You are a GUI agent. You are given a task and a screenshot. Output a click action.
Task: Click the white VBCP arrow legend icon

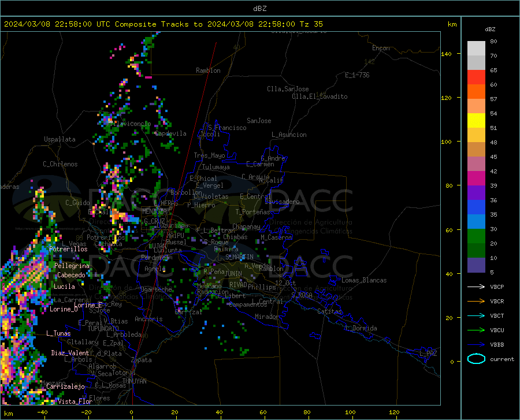tap(476, 287)
